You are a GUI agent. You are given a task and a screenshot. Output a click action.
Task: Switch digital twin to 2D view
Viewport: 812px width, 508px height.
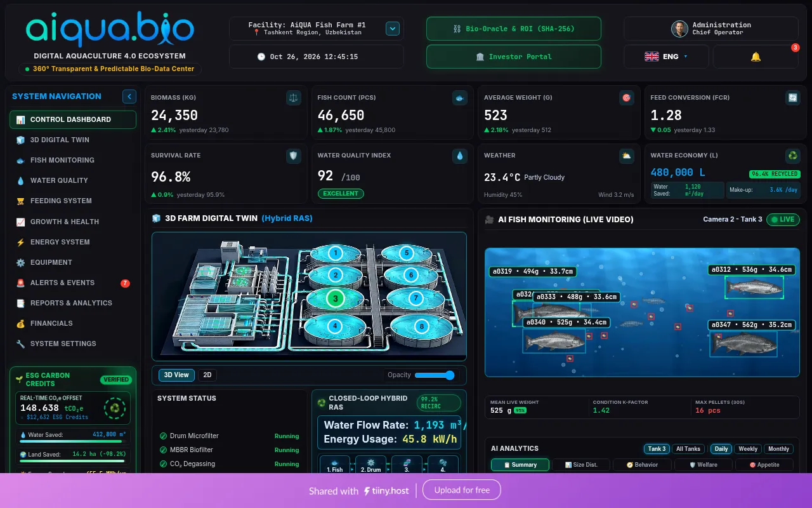coord(207,375)
